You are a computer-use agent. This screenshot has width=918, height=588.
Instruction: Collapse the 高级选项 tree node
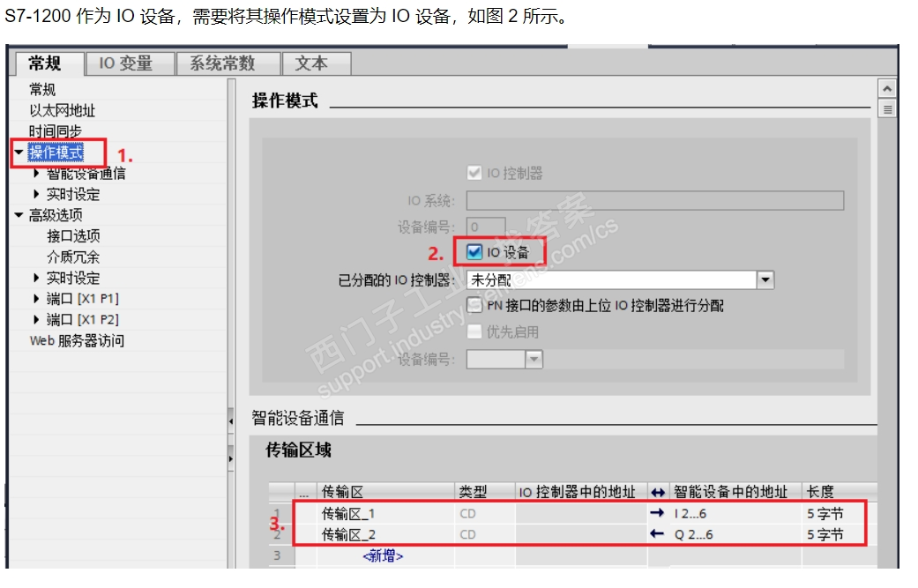tap(19, 215)
